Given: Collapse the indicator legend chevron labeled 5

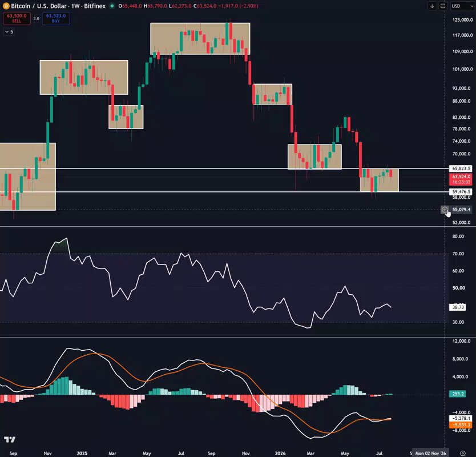Looking at the screenshot, I should [9, 31].
